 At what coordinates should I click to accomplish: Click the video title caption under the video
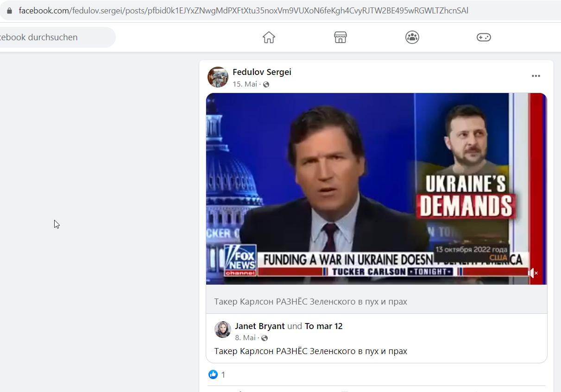point(311,302)
